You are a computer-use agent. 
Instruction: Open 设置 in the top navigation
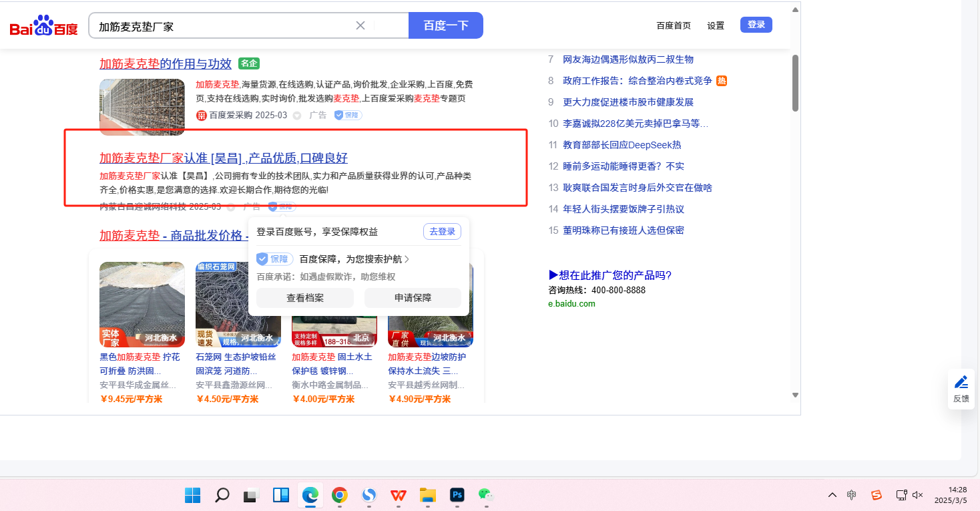[716, 25]
